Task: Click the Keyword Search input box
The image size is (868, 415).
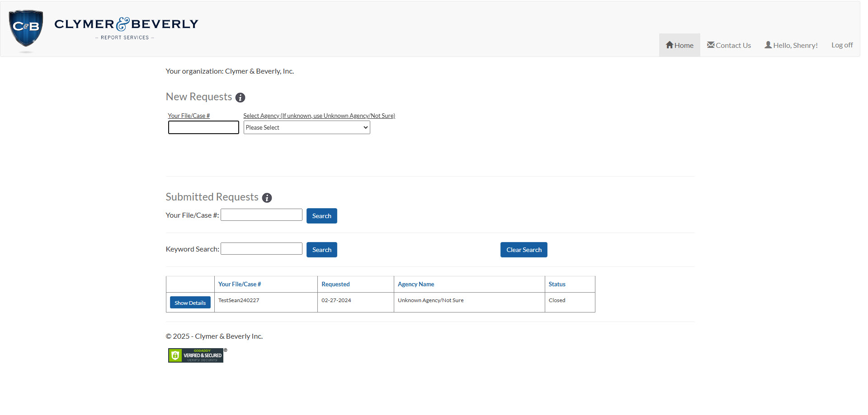Action: click(261, 248)
